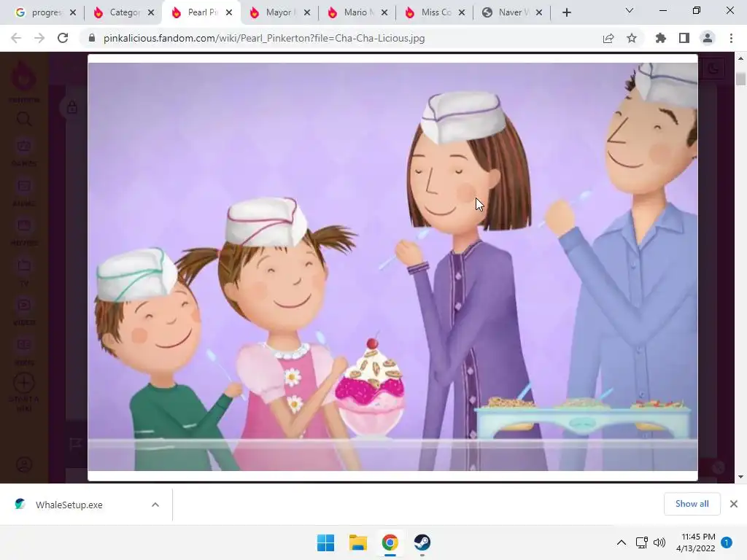
Task: Show hidden system tray icons
Action: point(622,542)
